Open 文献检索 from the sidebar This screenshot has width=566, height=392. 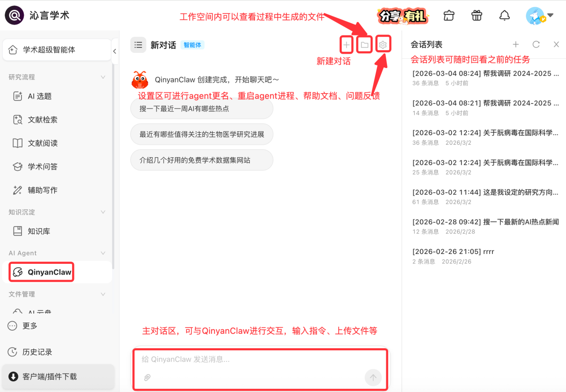[x=42, y=120]
